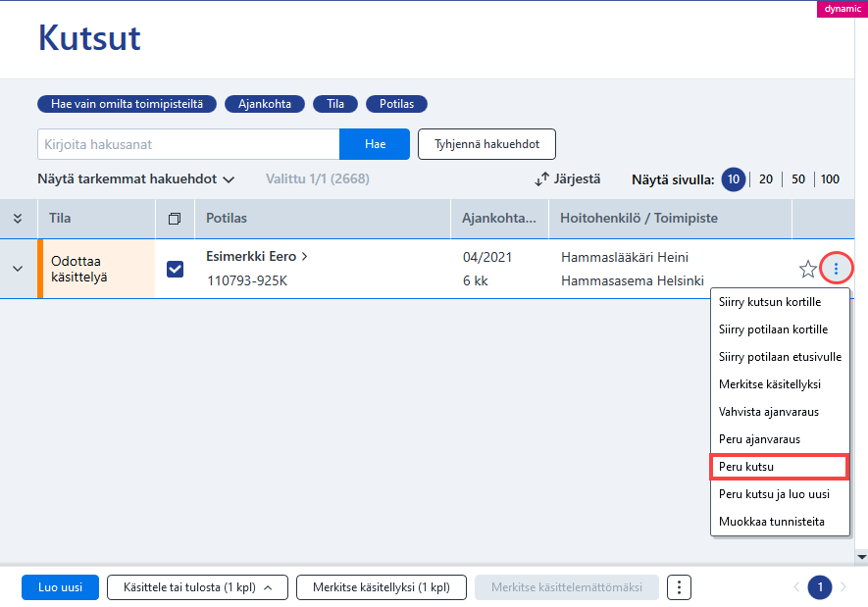
Task: Uncheck the Esimerkki Eero row checkbox
Action: point(175,269)
